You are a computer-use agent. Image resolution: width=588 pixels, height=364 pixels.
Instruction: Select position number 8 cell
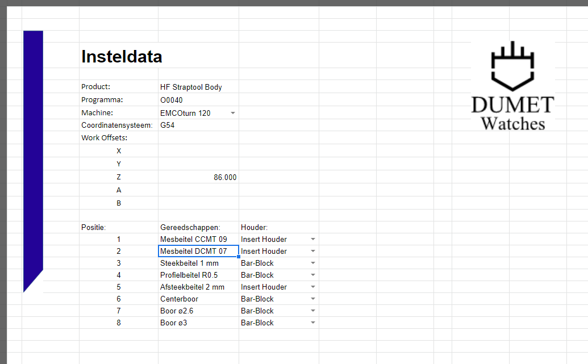pyautogui.click(x=119, y=323)
